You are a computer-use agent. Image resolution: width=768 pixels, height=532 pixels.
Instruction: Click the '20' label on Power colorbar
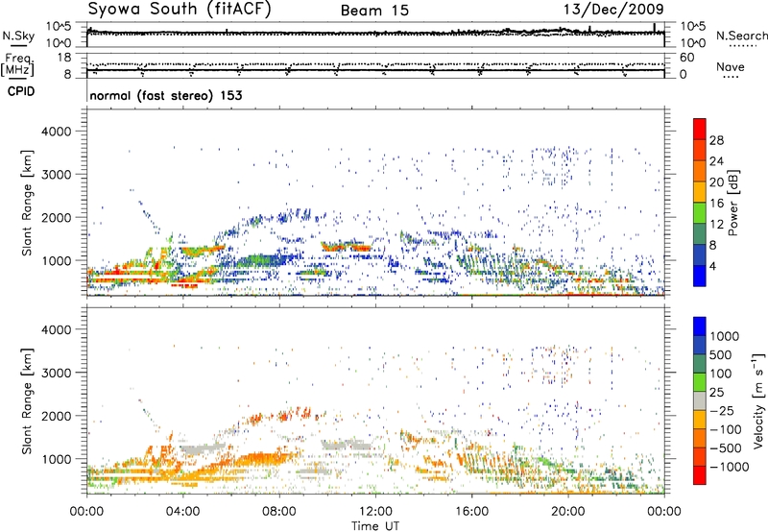(x=716, y=182)
